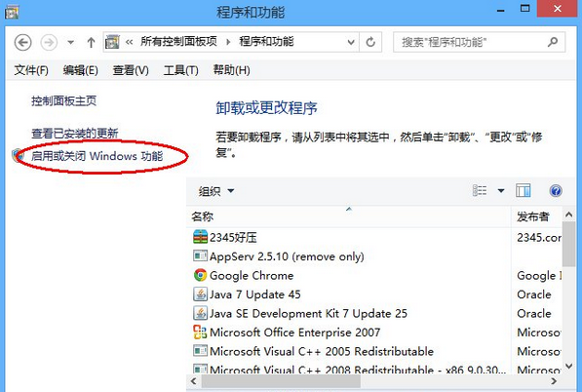Select Google Chrome in the list

click(x=252, y=275)
